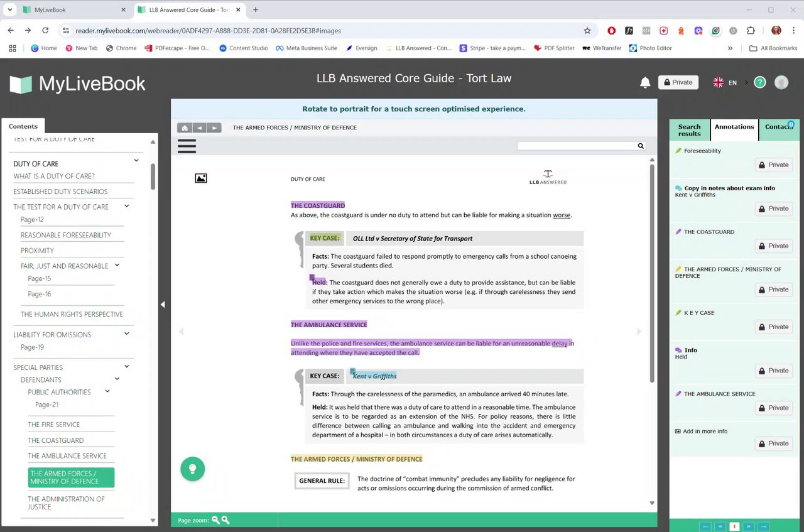
Task: Collapse the SPECIAL PARTIES section
Action: [126, 367]
